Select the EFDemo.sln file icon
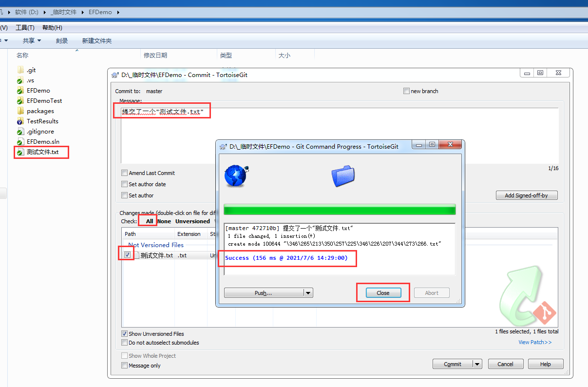Viewport: 588px width, 387px height. [x=20, y=142]
